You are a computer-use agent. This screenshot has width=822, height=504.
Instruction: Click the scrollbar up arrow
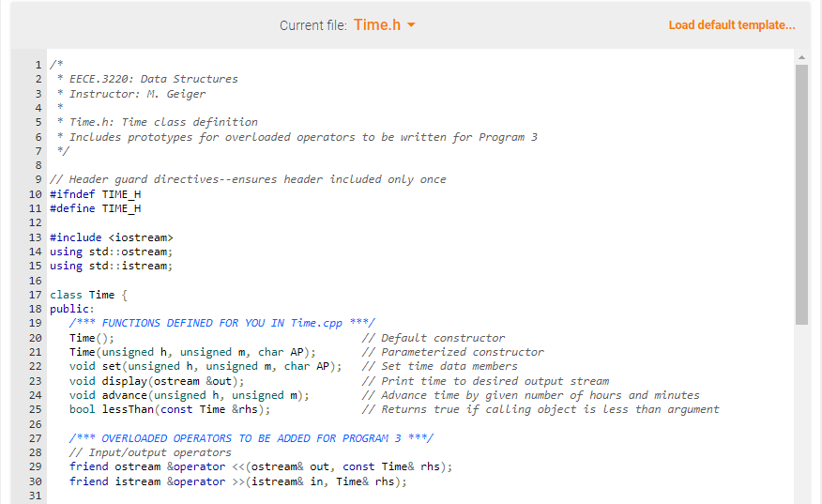pos(801,56)
